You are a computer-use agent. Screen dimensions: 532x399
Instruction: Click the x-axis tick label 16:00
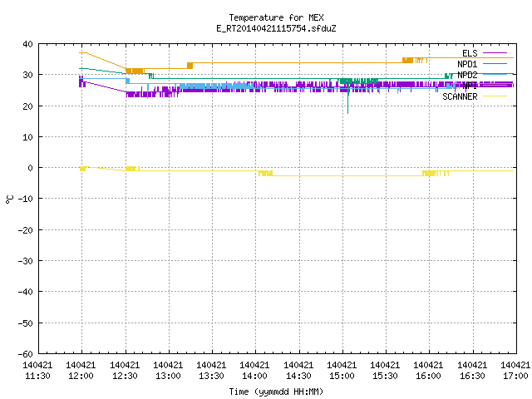click(x=429, y=376)
